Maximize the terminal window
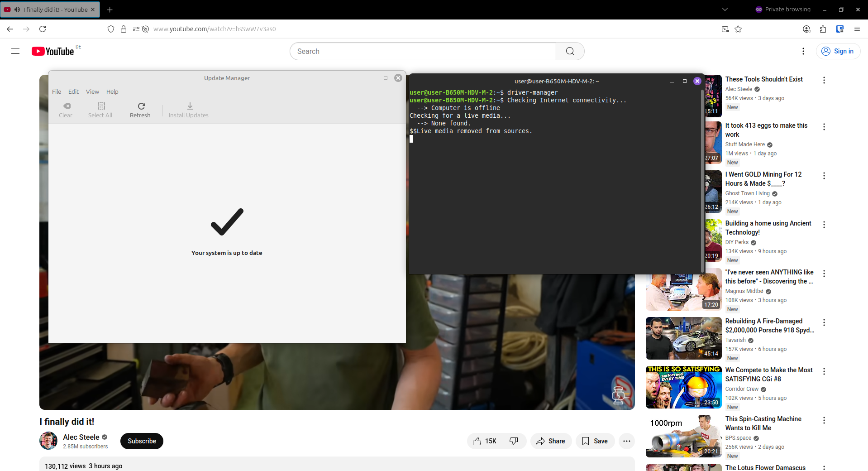 [685, 81]
